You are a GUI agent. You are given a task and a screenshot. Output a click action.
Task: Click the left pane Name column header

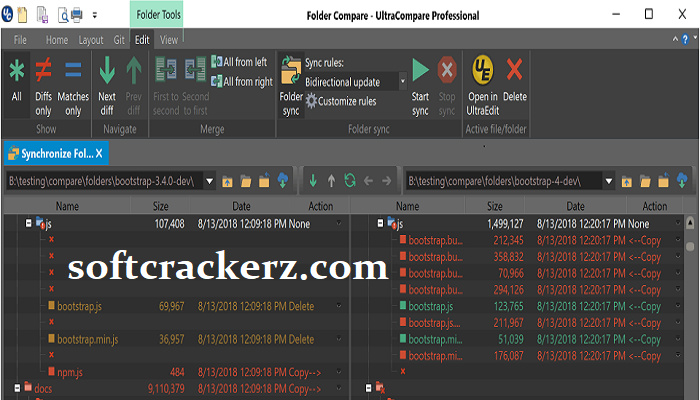(67, 206)
